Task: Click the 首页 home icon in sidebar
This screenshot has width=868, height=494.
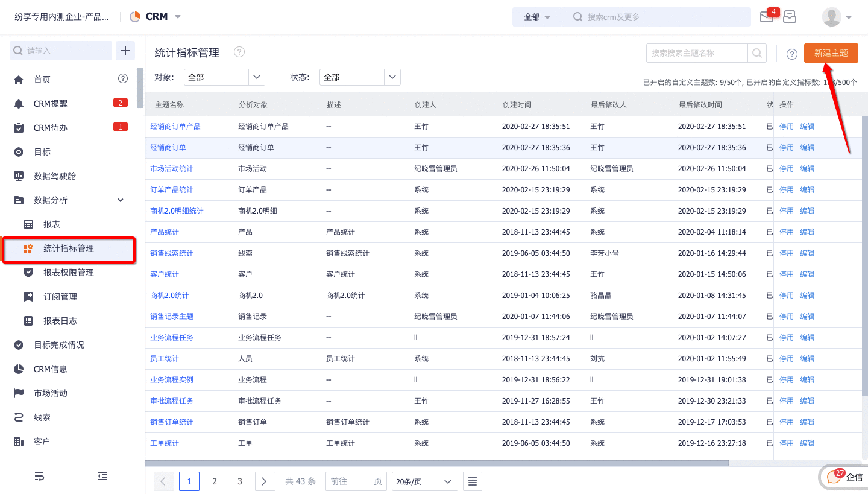Action: pyautogui.click(x=19, y=80)
